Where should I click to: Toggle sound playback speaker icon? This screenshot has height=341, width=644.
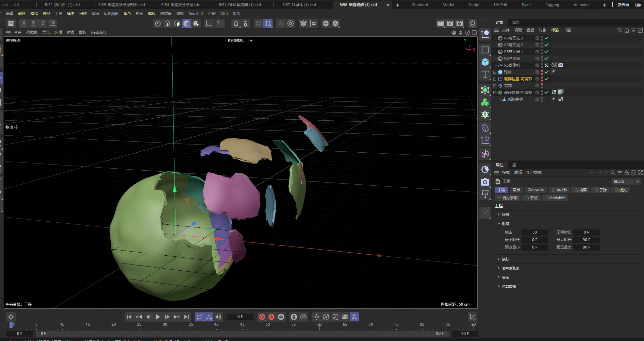click(218, 317)
